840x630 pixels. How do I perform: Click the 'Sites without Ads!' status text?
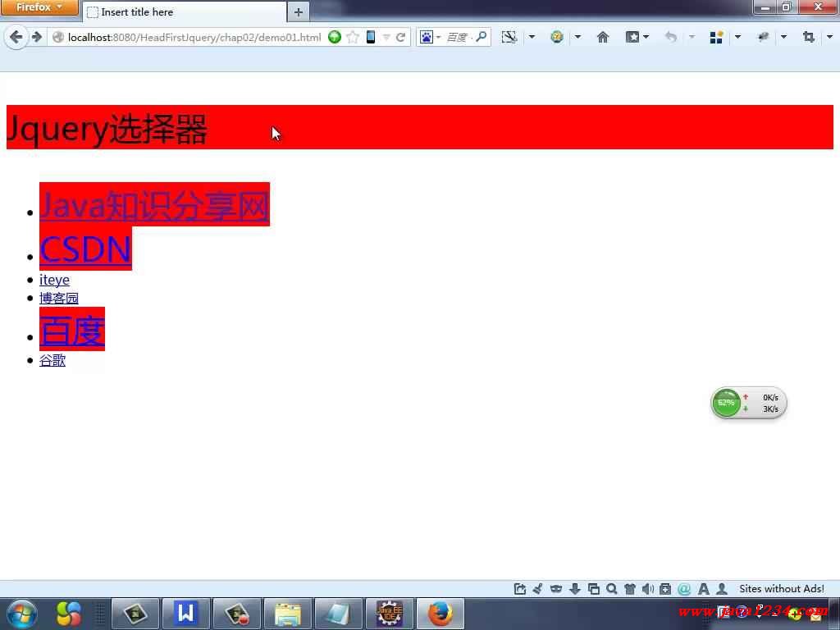pyautogui.click(x=782, y=589)
